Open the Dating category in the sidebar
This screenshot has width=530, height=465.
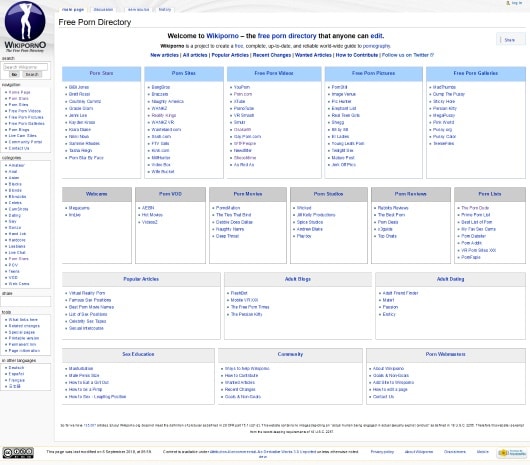tap(15, 215)
